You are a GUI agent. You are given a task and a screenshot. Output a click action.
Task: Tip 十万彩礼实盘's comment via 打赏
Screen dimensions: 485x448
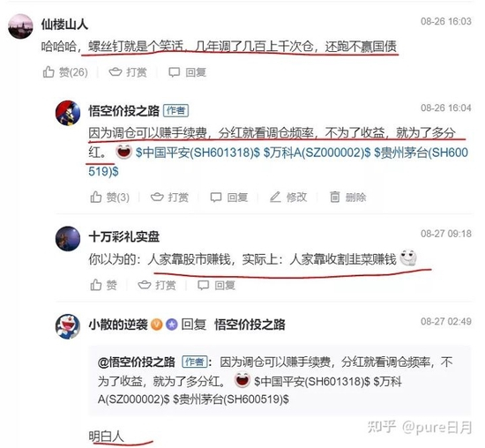pyautogui.click(x=157, y=285)
